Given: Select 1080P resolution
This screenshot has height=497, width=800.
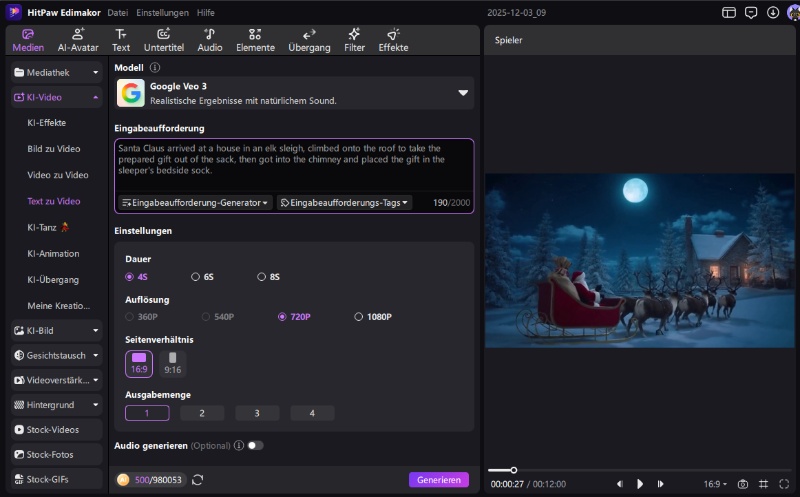Looking at the screenshot, I should 373,317.
